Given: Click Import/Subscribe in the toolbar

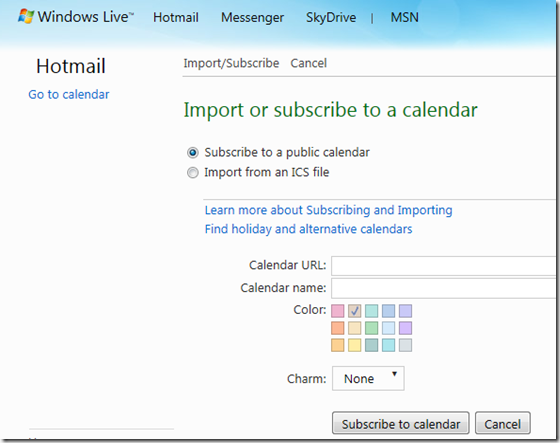Looking at the screenshot, I should point(231,63).
